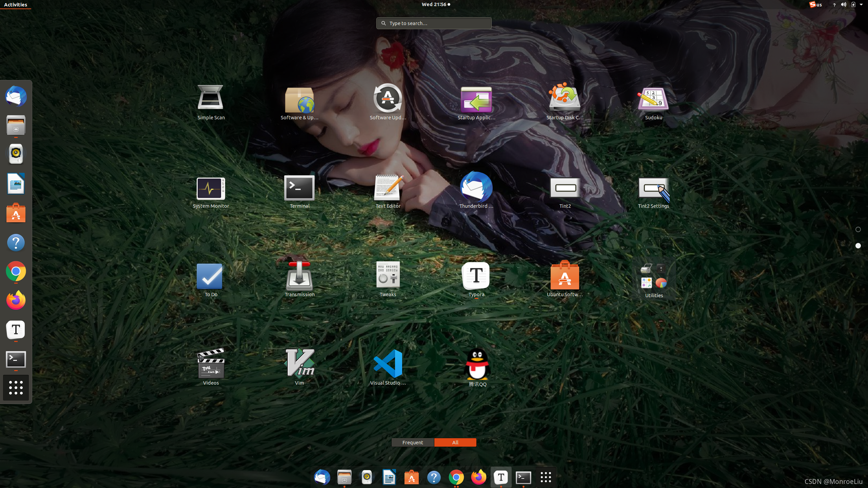Viewport: 868px width, 488px height.
Task: Open the Sogou input method indicator
Action: [813, 4]
